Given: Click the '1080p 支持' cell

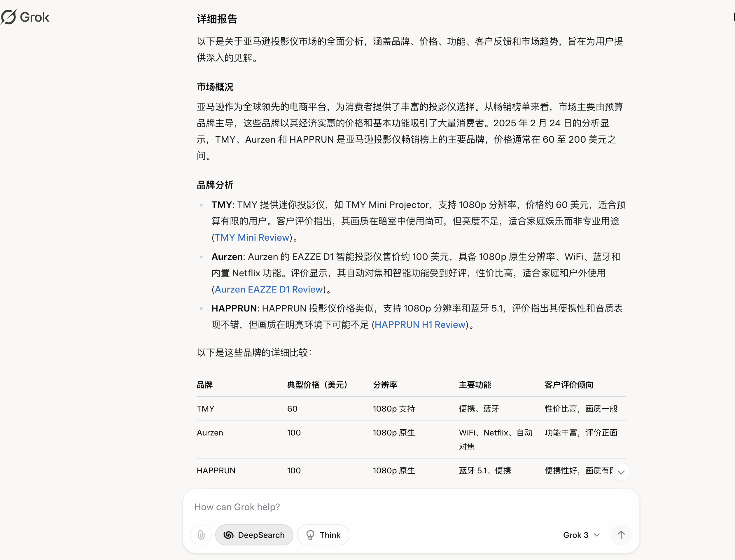Looking at the screenshot, I should (394, 409).
